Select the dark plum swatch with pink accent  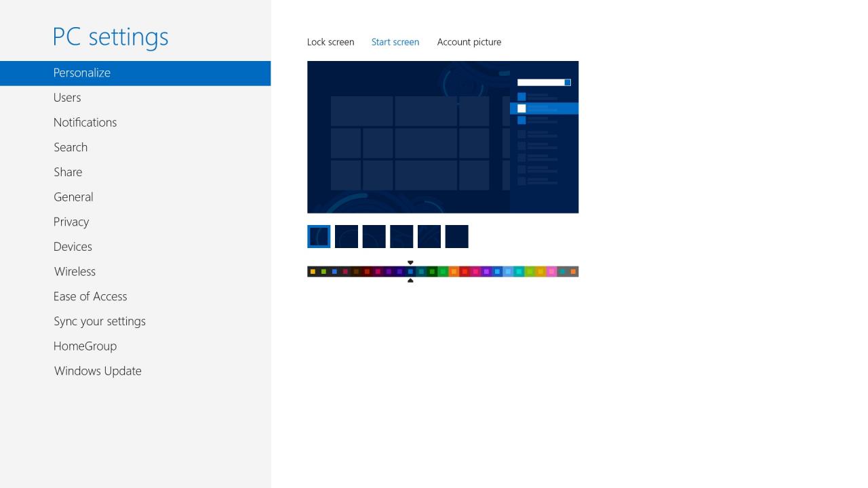pyautogui.click(x=378, y=272)
